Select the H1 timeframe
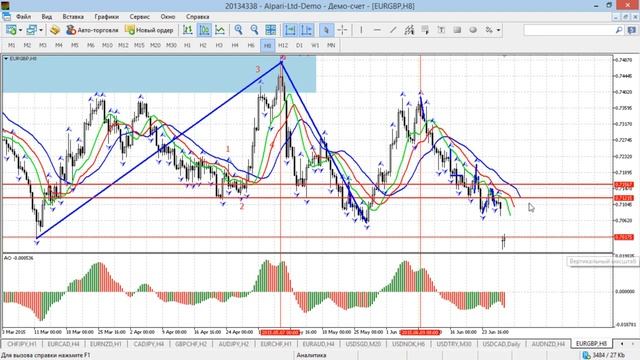The height and width of the screenshot is (360, 640). coord(187,45)
